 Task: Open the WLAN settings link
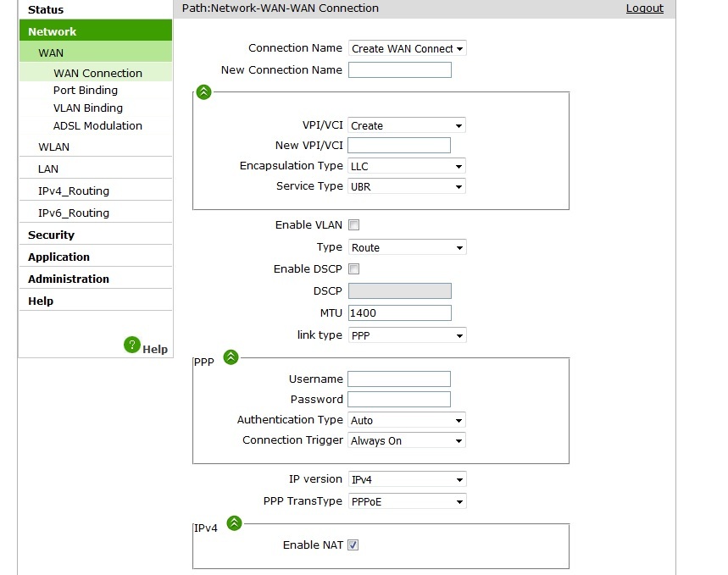[54, 147]
